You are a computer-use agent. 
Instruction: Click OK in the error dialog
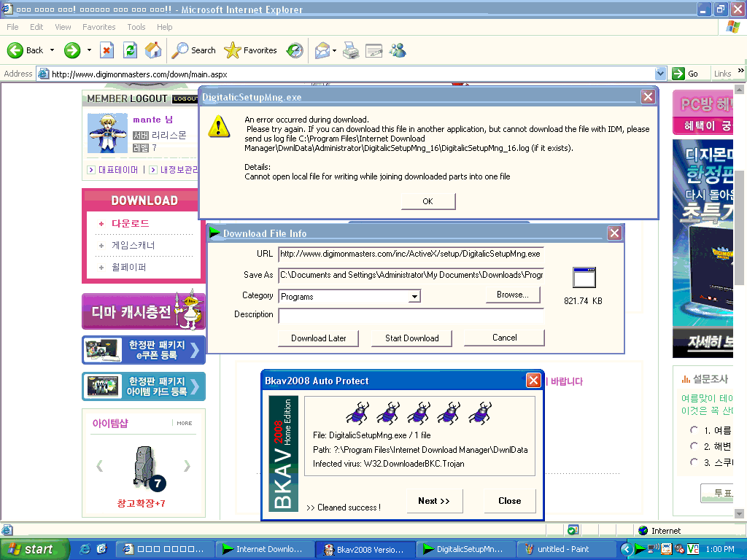[427, 201]
